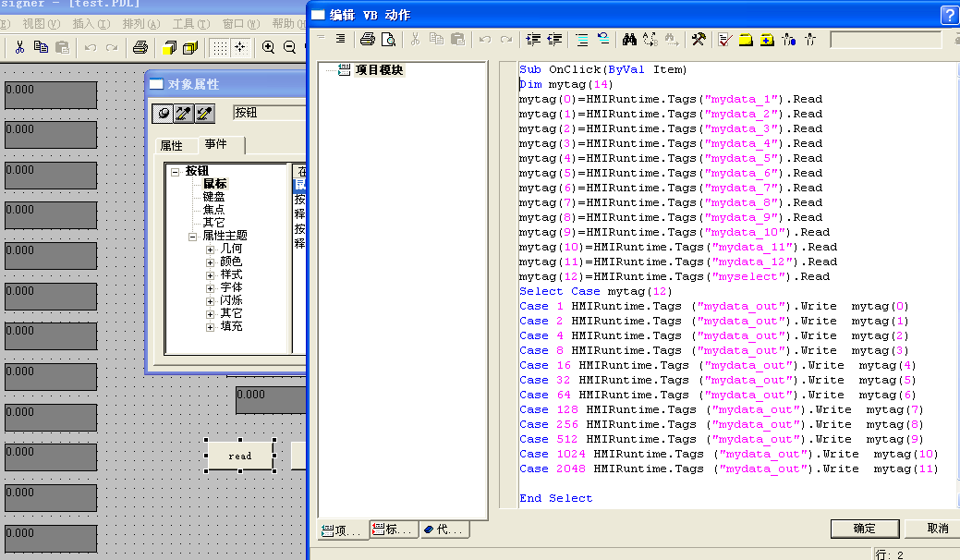Switch to the 项... bottom tab
Screen dimensions: 960x560
[343, 530]
